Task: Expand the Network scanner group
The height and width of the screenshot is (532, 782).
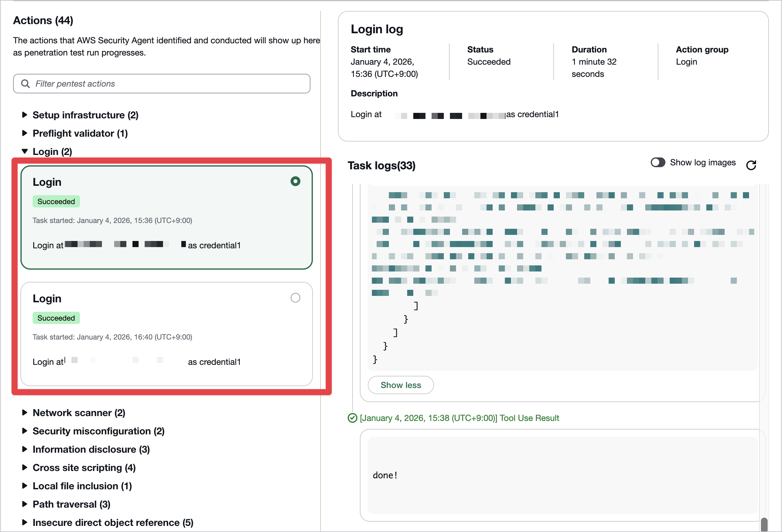Action: (24, 413)
